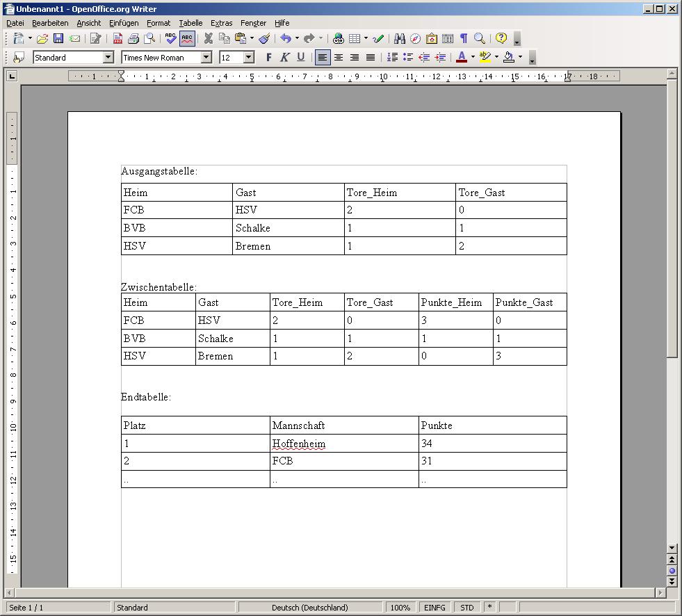This screenshot has width=682, height=616.
Task: Toggle Bold formatting (F)
Action: (269, 58)
